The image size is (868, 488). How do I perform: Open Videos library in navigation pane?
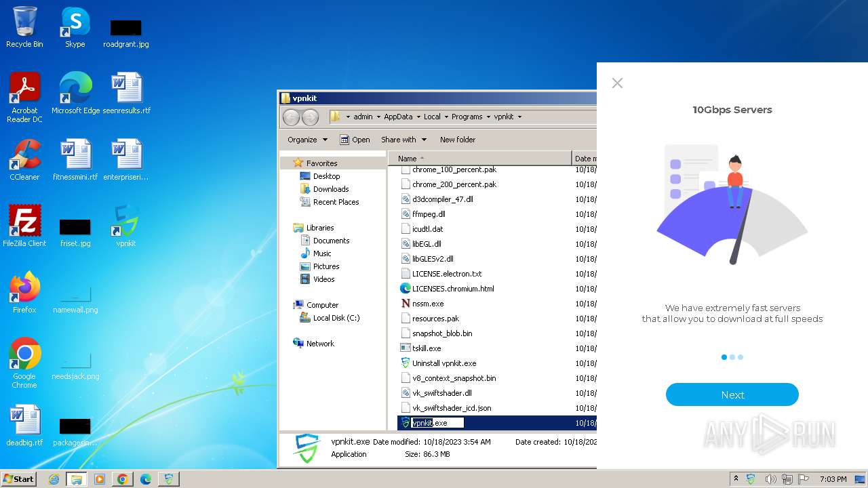click(x=323, y=279)
